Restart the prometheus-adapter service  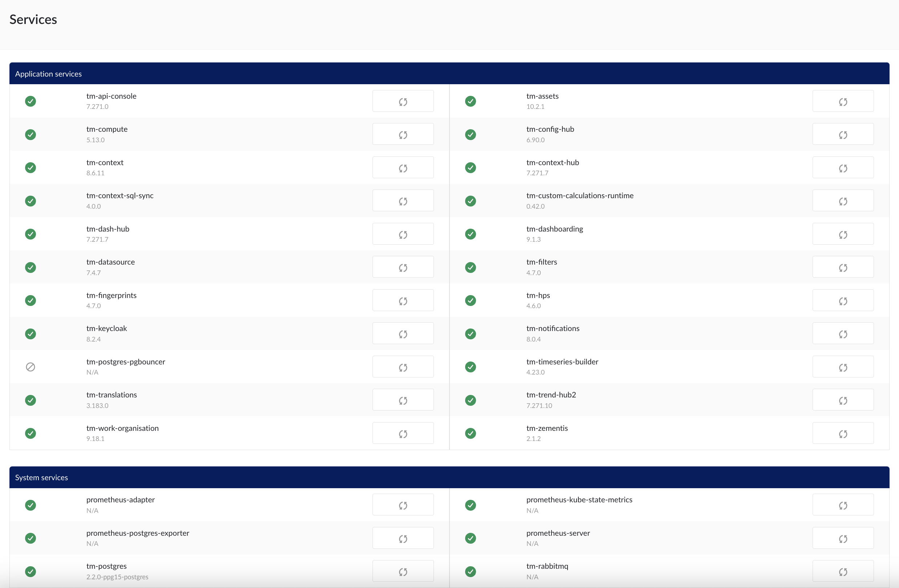[403, 505]
